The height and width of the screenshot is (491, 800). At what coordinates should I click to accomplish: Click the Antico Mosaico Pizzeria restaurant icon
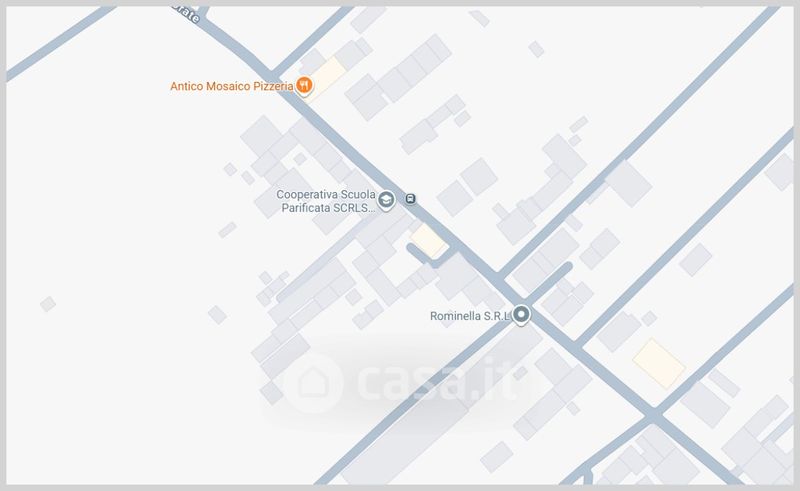304,86
